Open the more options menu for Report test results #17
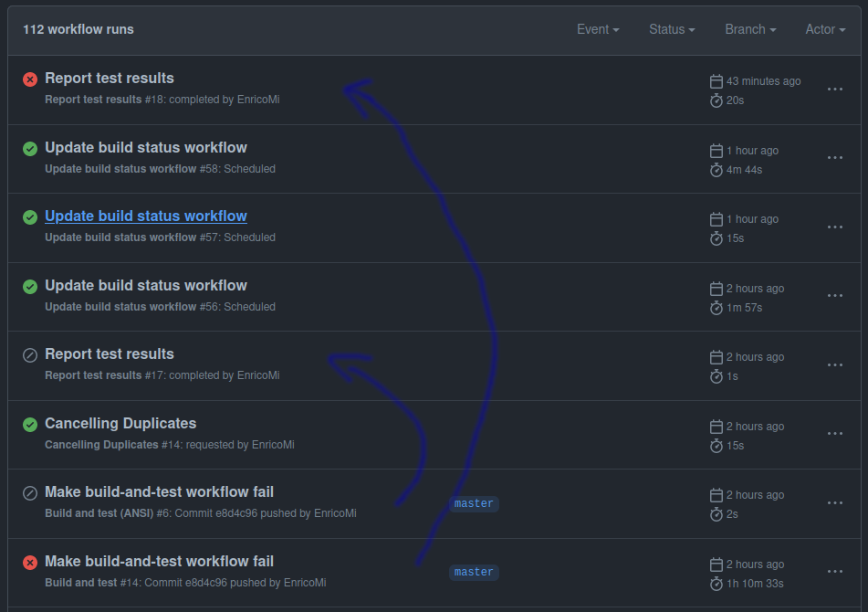The height and width of the screenshot is (612, 868). [x=835, y=365]
